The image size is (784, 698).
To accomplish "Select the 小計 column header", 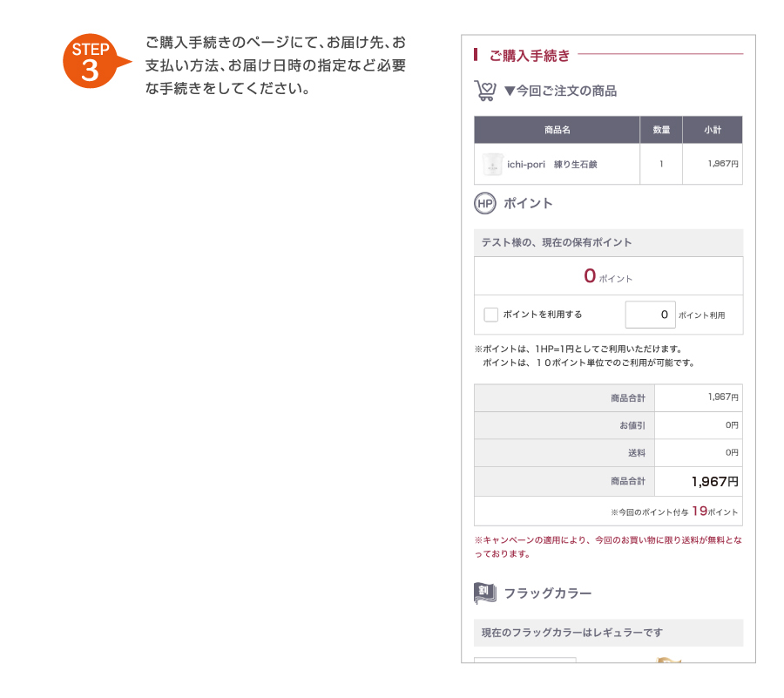I will click(x=713, y=130).
